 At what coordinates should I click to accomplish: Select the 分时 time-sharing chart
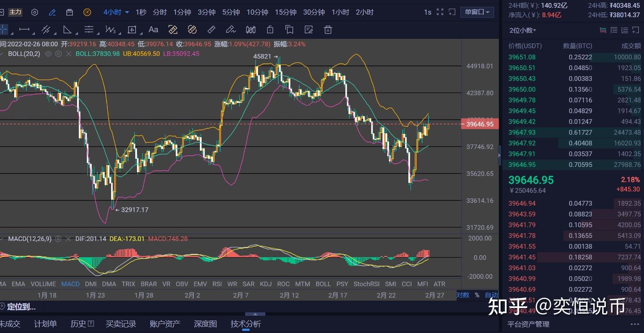160,12
